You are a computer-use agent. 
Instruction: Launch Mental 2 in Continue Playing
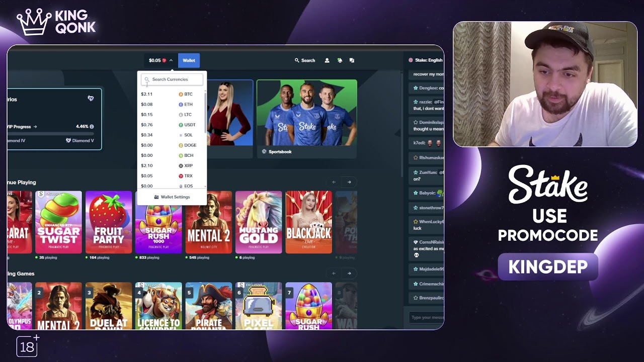tap(209, 222)
